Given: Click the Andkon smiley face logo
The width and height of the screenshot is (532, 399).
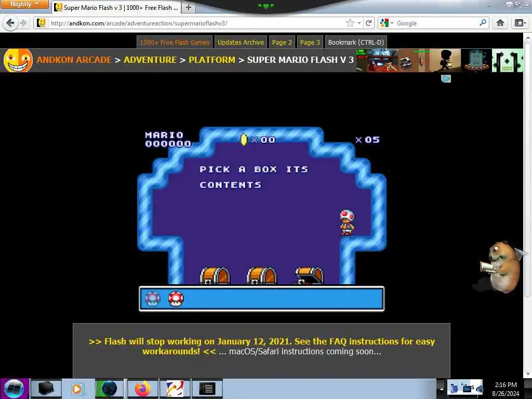Looking at the screenshot, I should click(x=18, y=60).
